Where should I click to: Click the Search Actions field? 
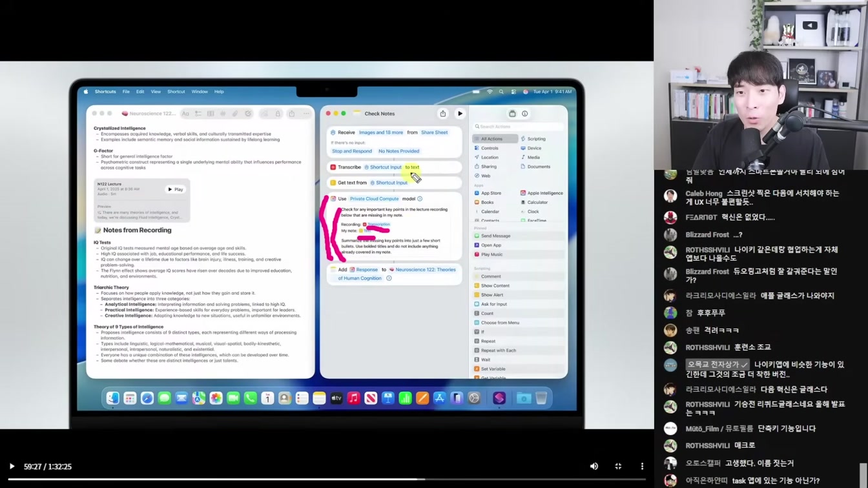pyautogui.click(x=519, y=127)
